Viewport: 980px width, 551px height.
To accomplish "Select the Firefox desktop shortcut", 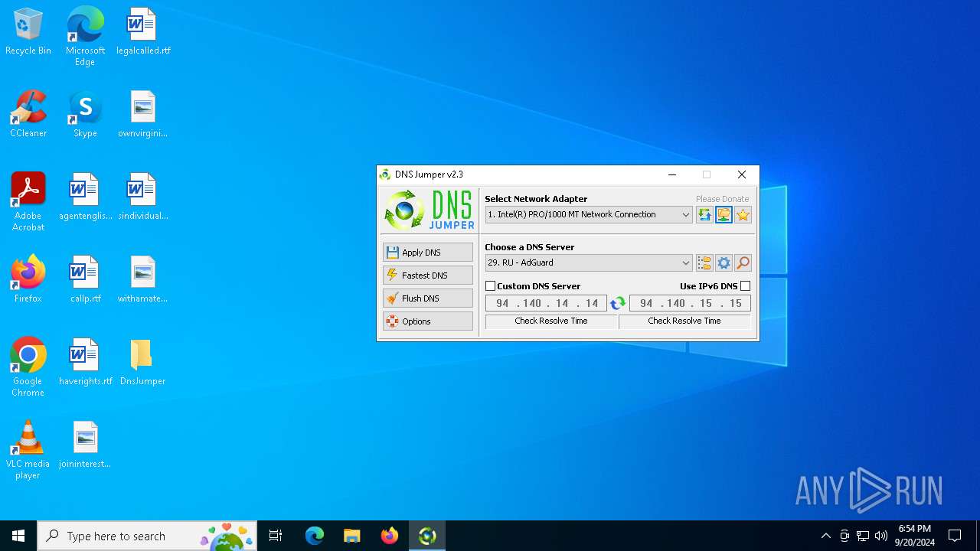I will point(28,280).
